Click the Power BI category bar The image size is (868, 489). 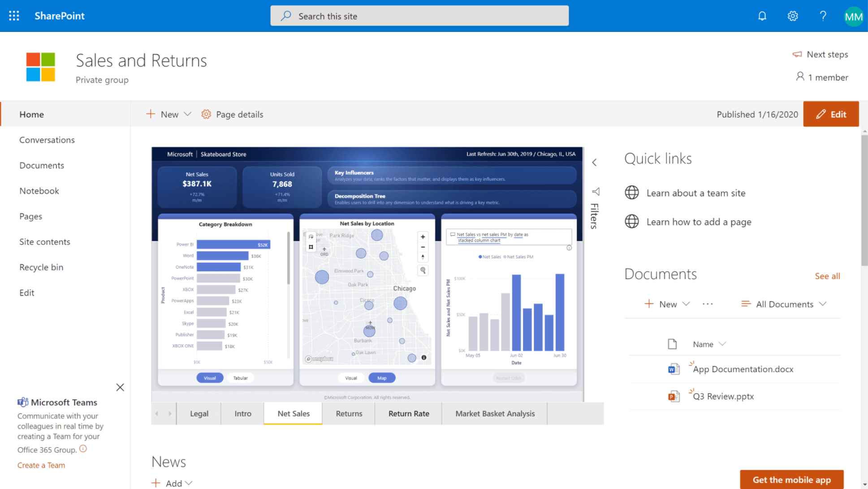click(x=233, y=244)
